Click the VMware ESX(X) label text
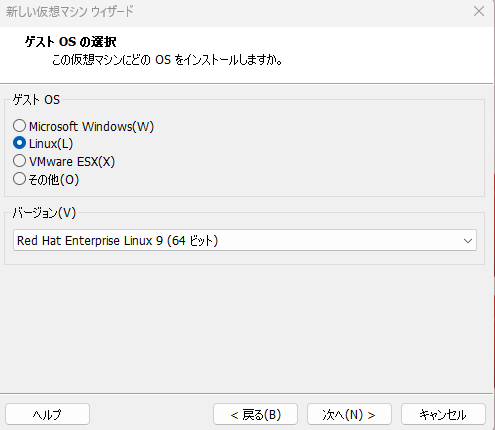 click(72, 161)
